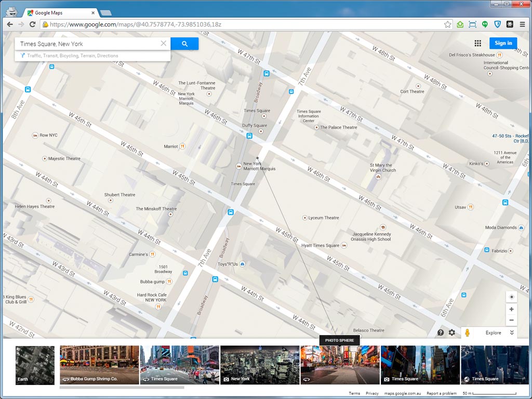Click the show my location button

pyautogui.click(x=511, y=297)
